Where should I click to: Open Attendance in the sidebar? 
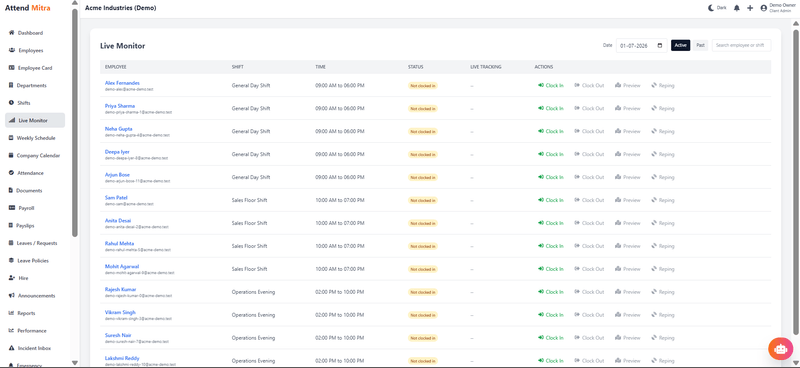point(27,173)
